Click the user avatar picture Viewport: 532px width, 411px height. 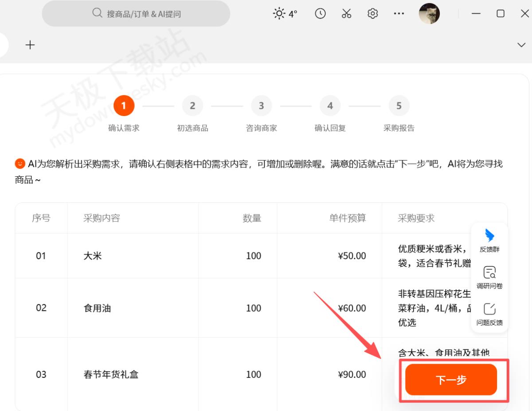click(x=429, y=14)
